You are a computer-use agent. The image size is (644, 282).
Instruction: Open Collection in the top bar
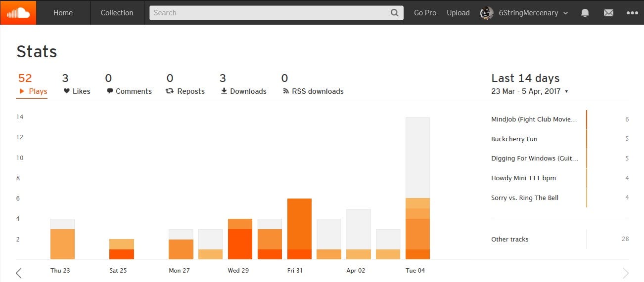pyautogui.click(x=117, y=13)
